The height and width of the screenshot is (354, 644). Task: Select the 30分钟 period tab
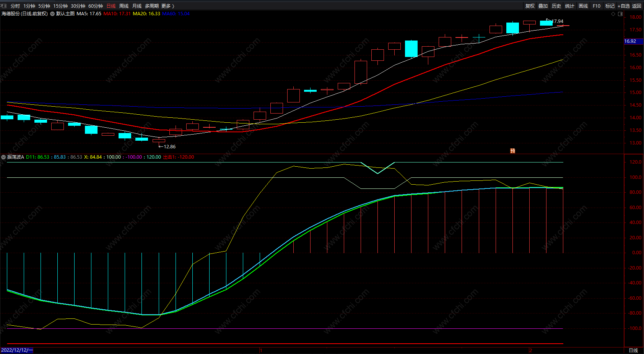click(78, 6)
